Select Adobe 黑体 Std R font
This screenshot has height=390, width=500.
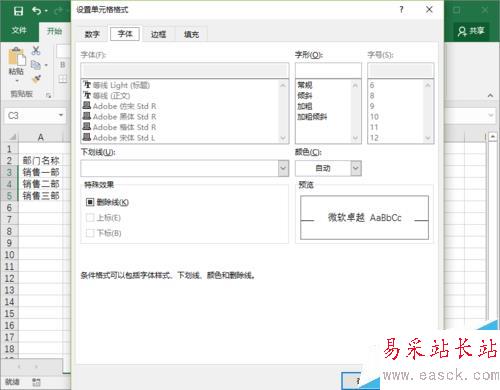(119, 117)
